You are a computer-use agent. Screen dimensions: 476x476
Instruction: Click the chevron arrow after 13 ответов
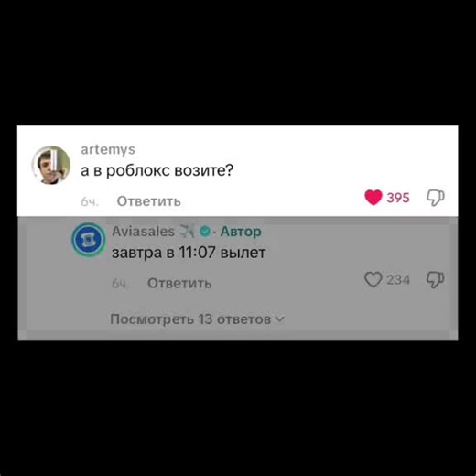tap(280, 319)
